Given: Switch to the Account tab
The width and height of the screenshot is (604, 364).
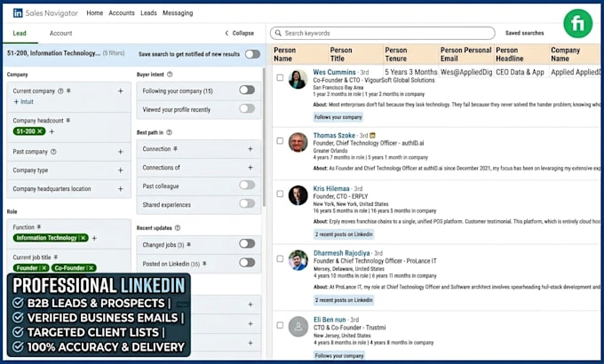Looking at the screenshot, I should tap(61, 33).
